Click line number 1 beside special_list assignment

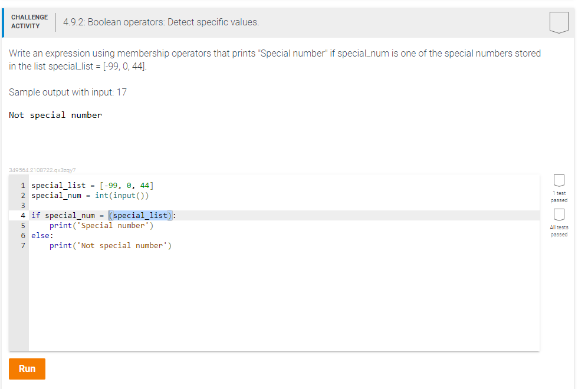[22, 185]
